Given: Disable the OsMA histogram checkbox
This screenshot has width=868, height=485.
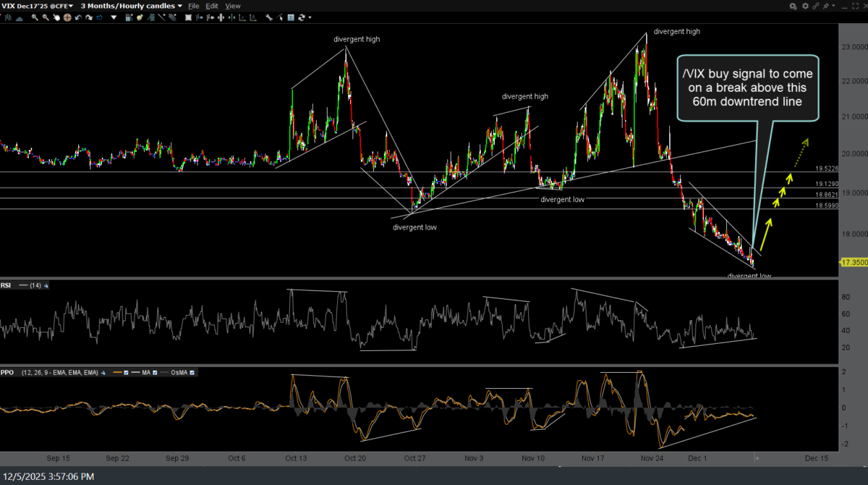Looking at the screenshot, I should pos(192,373).
